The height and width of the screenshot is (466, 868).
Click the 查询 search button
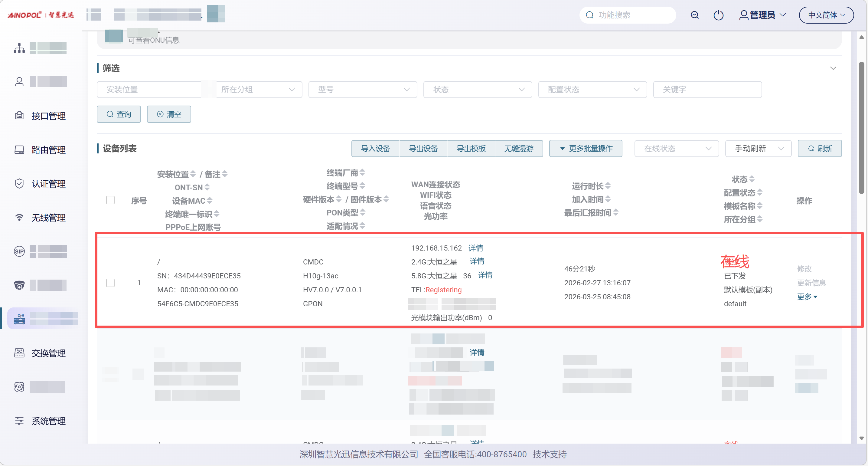(119, 114)
